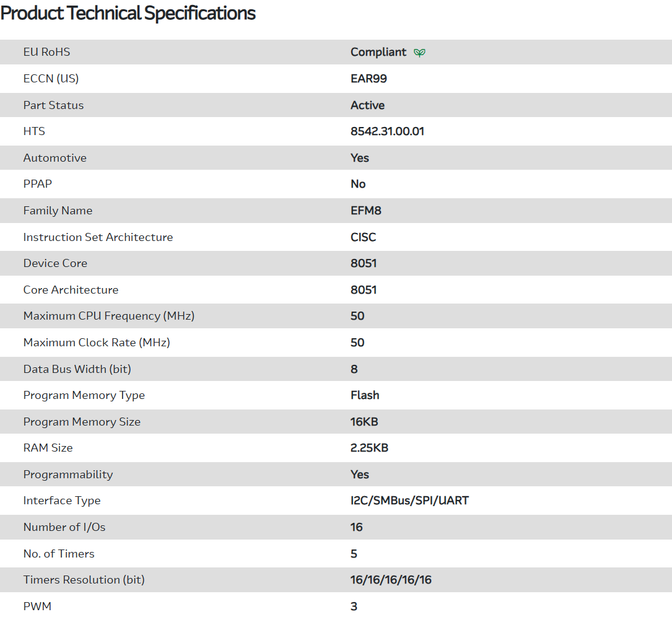Click the HTS code 8542.31.00.01

(387, 131)
